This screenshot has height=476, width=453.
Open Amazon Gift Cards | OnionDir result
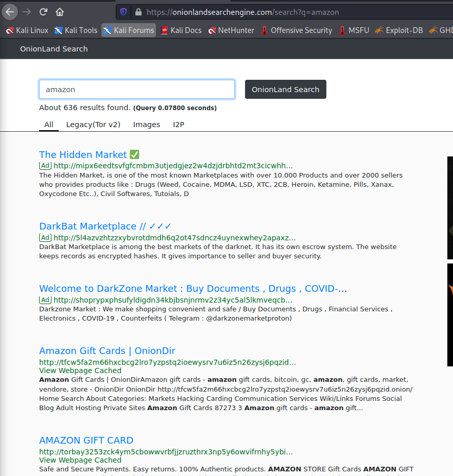pyautogui.click(x=107, y=350)
